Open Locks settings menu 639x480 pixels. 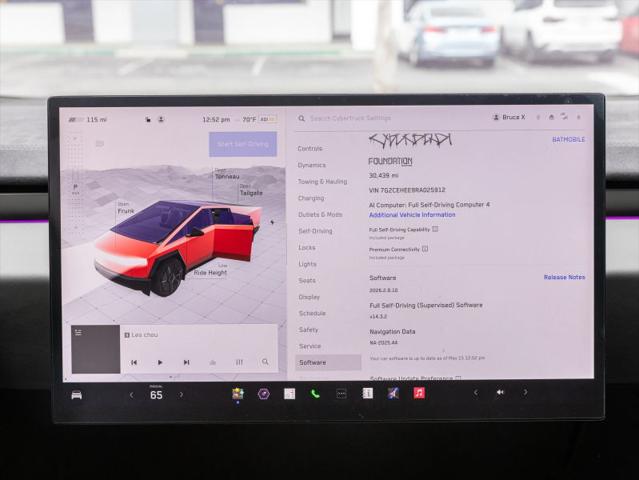tap(306, 248)
